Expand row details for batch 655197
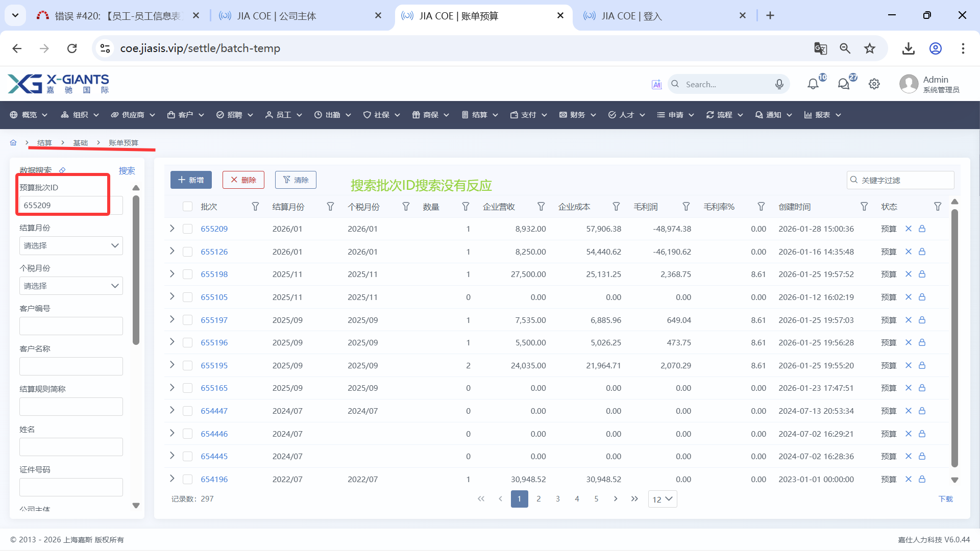The height and width of the screenshot is (551, 980). 172,319
